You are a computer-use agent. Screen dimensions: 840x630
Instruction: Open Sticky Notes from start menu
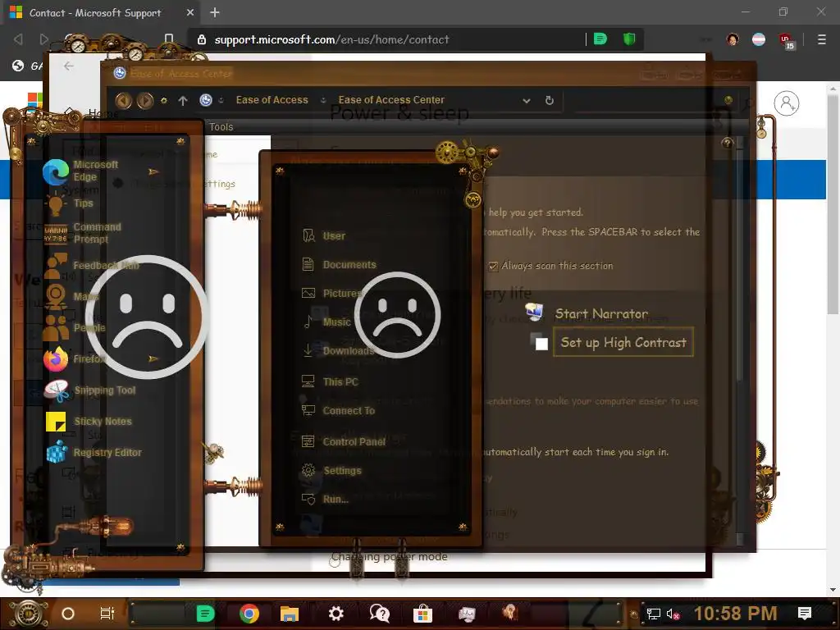tap(89, 422)
